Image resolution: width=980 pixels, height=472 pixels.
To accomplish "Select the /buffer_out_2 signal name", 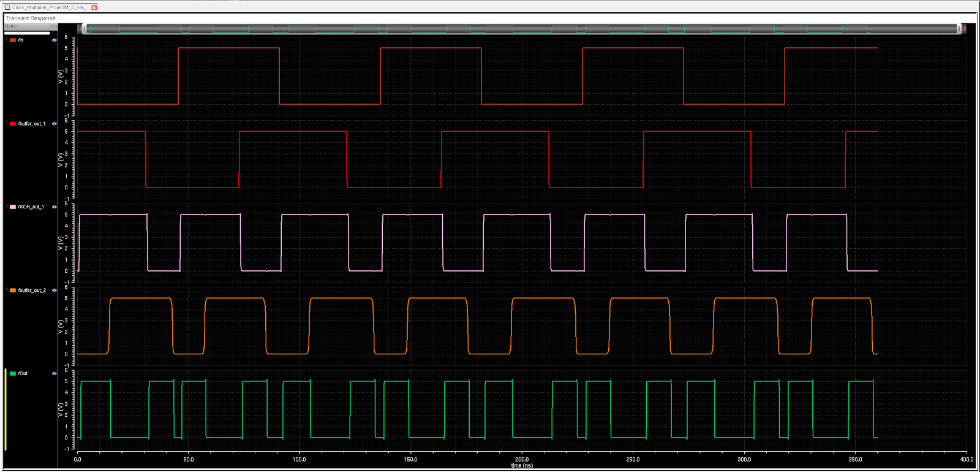I will 31,291.
